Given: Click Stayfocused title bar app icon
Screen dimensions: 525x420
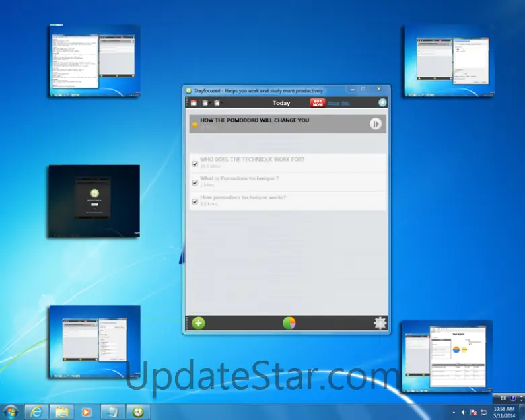Looking at the screenshot, I should [189, 90].
